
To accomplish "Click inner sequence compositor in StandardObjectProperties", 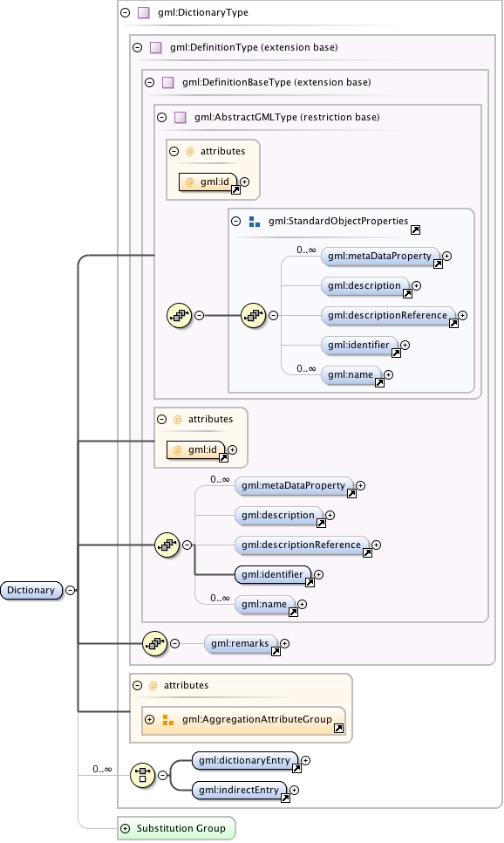I will (254, 316).
